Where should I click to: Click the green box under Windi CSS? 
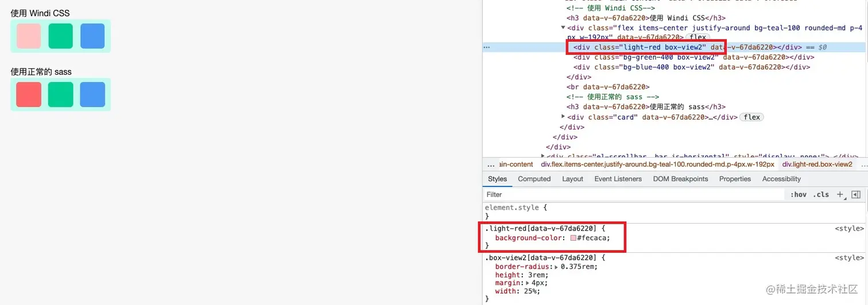pos(61,36)
